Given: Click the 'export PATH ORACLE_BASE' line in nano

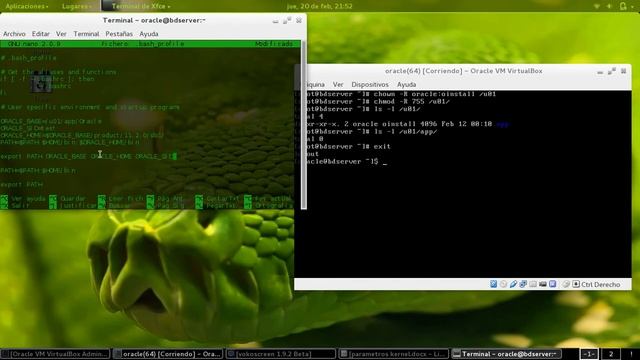Looking at the screenshot, I should [89, 156].
